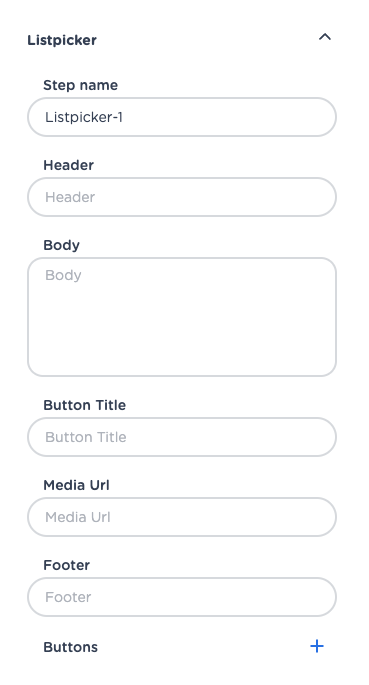Click the Header input field
The image size is (369, 685).
(182, 197)
